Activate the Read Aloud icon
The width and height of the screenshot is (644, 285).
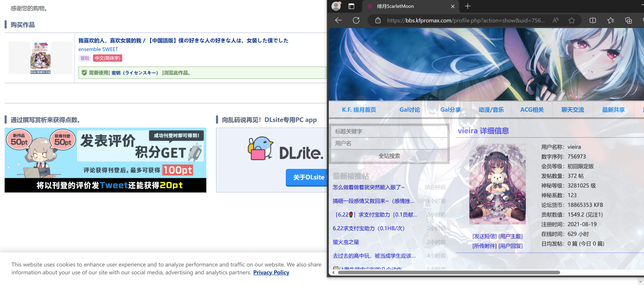pos(555,20)
